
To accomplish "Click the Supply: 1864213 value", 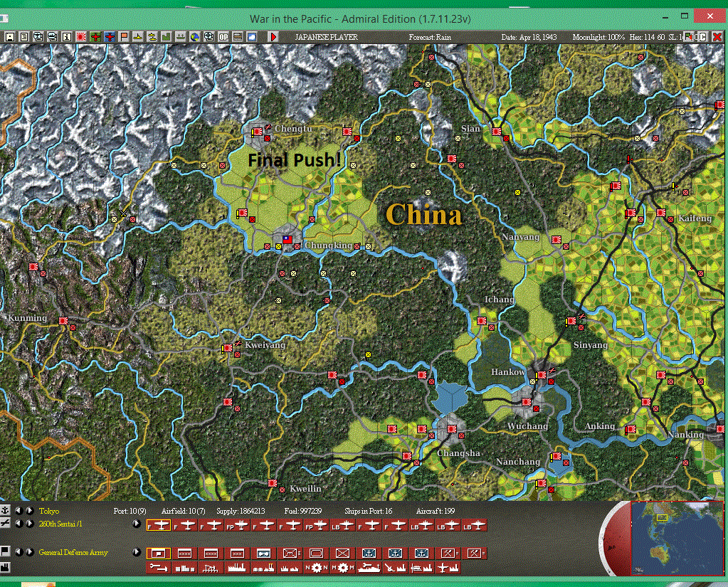I will (x=241, y=511).
